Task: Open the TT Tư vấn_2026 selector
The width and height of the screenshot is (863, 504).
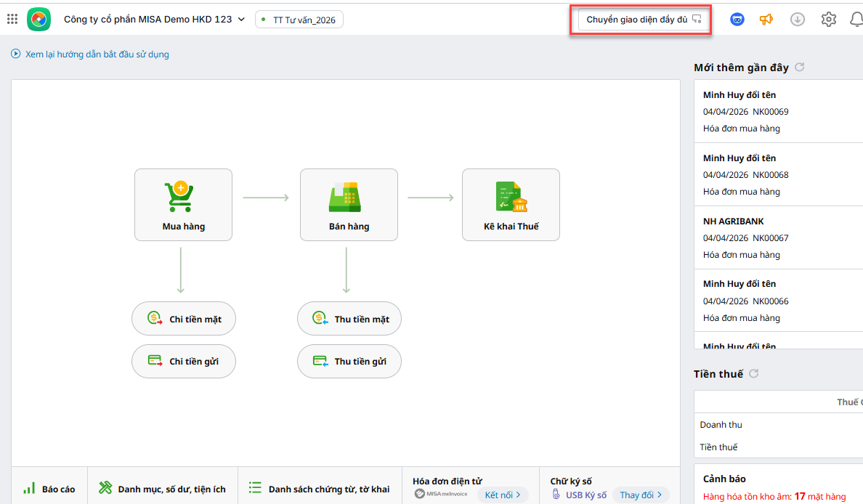Action: coord(299,20)
